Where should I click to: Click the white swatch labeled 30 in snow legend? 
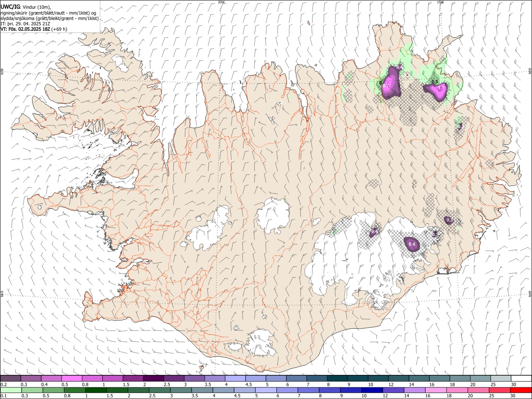521,378
